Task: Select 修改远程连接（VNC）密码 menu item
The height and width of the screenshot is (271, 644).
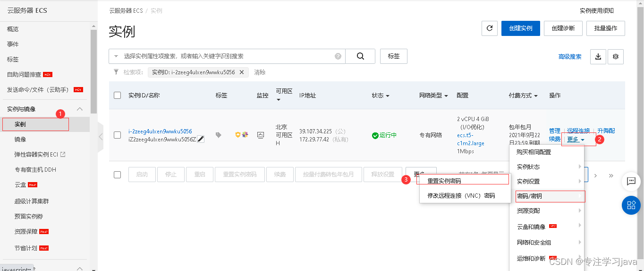Action: pos(461,195)
